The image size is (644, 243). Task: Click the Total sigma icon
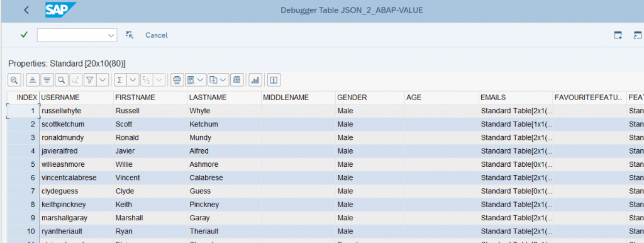click(x=120, y=80)
